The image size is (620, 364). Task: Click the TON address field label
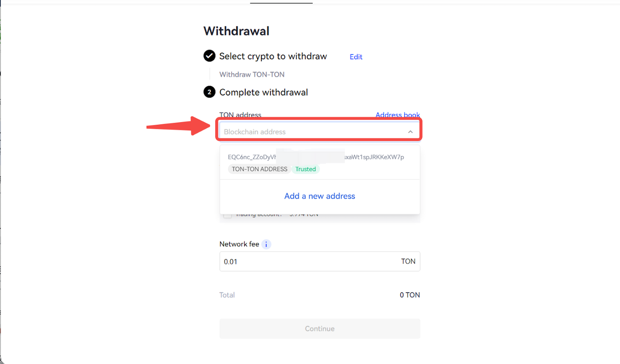pos(240,115)
